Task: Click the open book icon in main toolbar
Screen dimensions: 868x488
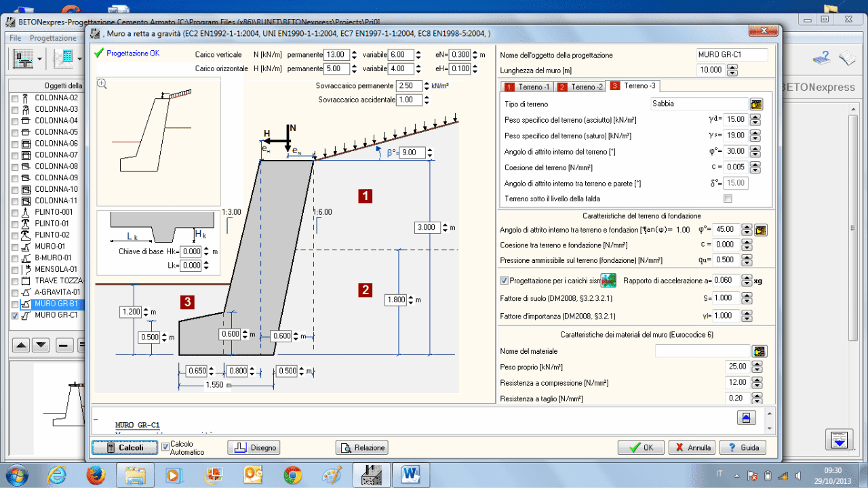Action: (847, 58)
